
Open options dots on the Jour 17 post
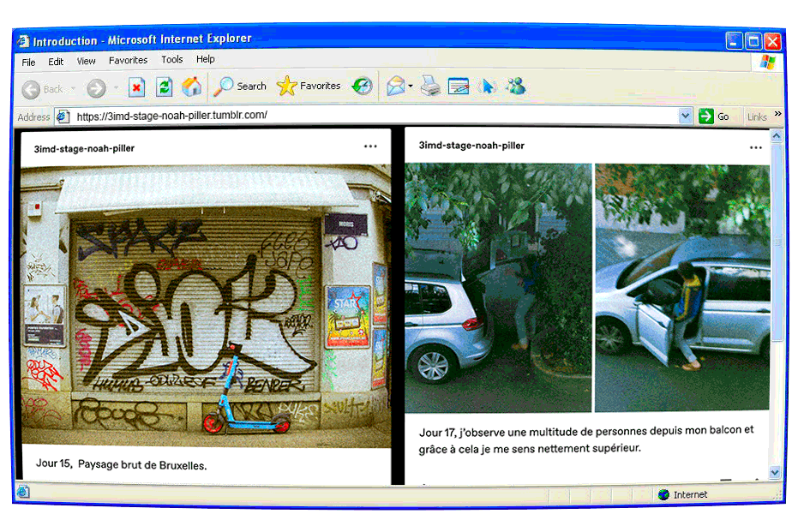755,147
